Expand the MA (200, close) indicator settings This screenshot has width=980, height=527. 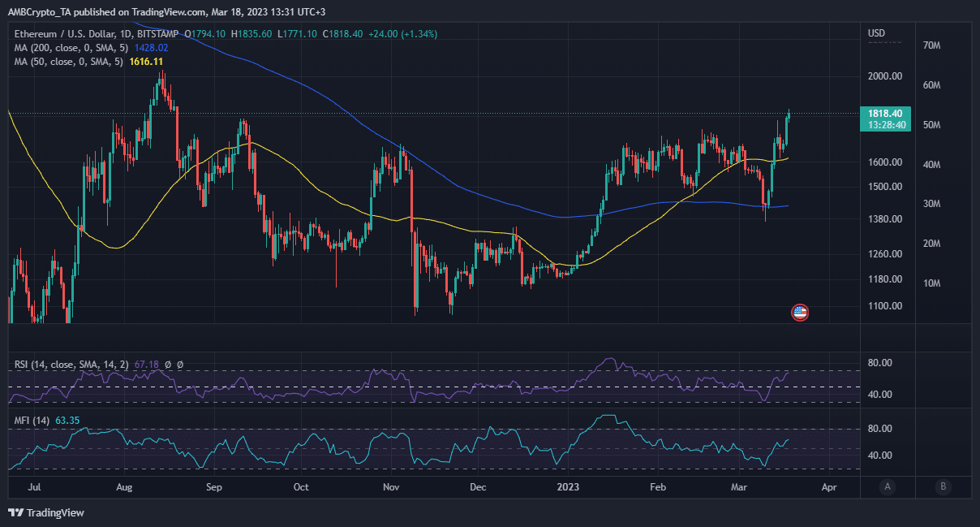point(73,47)
